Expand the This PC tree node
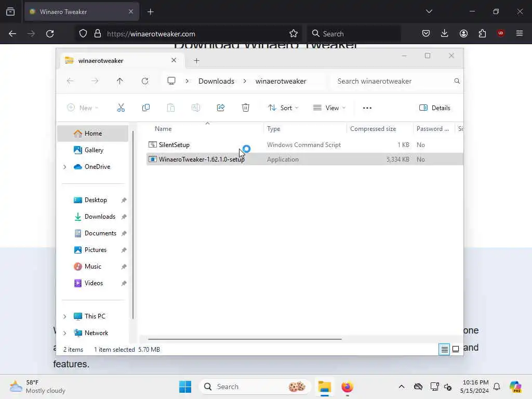The height and width of the screenshot is (399, 532). (65, 316)
